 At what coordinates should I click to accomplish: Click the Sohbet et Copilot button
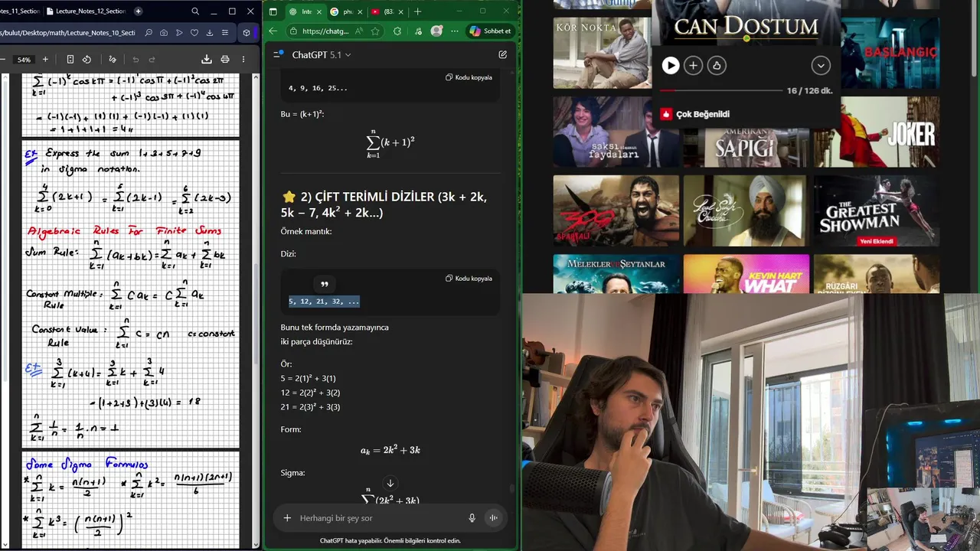490,31
